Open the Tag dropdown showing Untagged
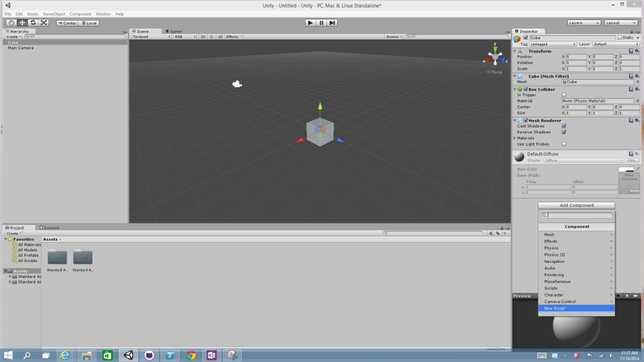The height and width of the screenshot is (362, 644). click(x=553, y=45)
